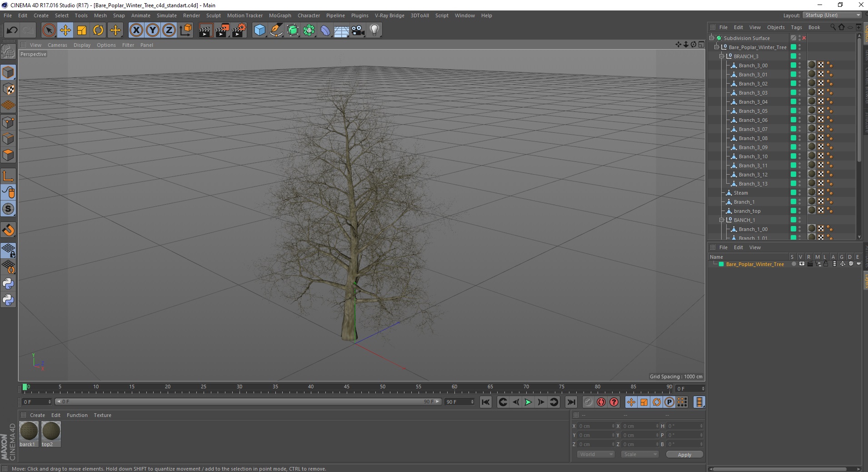The height and width of the screenshot is (472, 868).
Task: Open the File menu
Action: pos(8,15)
